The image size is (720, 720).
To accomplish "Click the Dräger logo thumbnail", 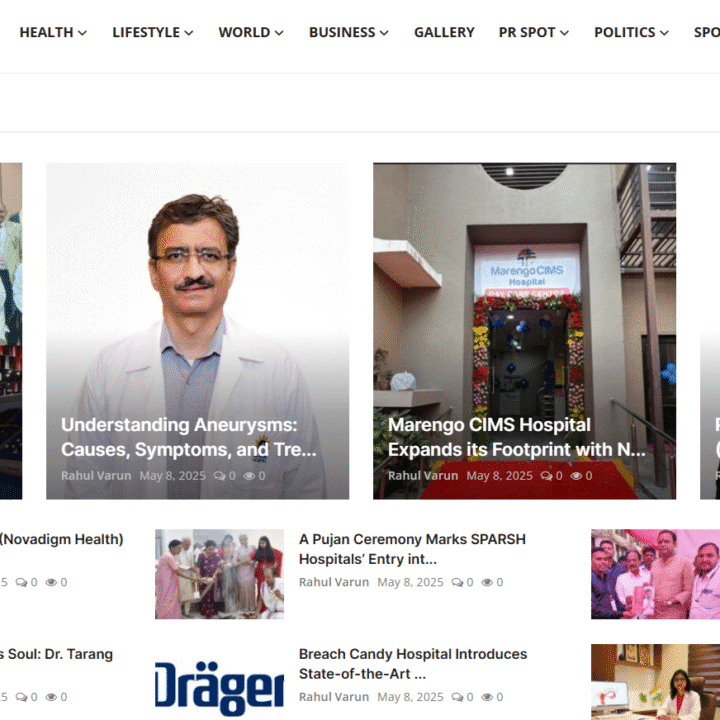I will tap(219, 687).
